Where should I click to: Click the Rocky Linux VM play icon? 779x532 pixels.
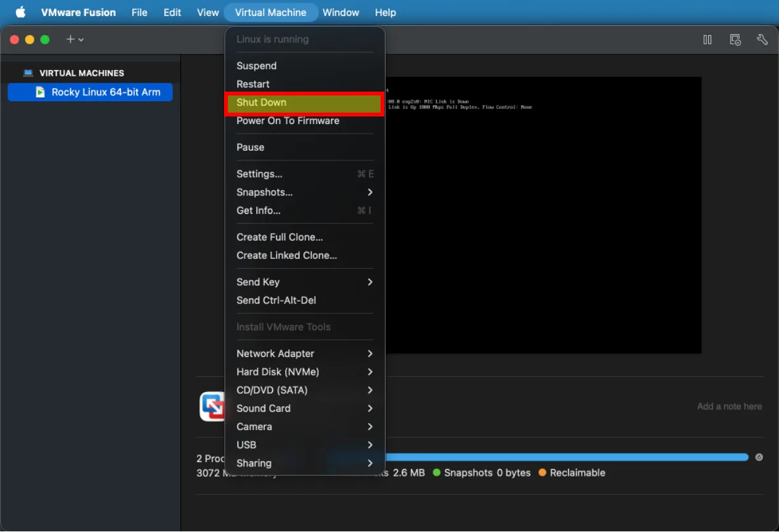click(x=40, y=92)
